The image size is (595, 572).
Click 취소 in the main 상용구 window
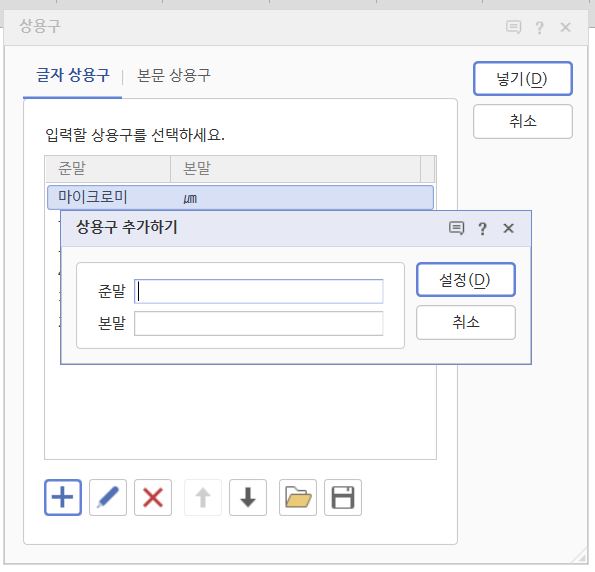(523, 121)
